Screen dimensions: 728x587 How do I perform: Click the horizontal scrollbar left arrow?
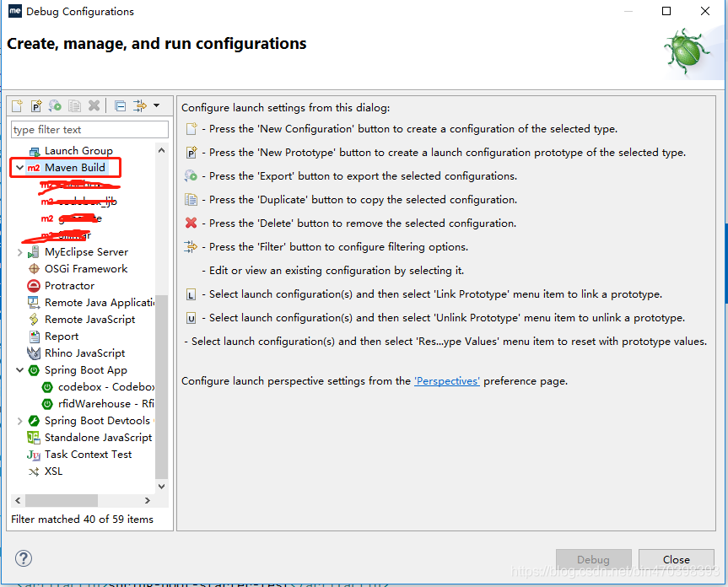point(18,500)
